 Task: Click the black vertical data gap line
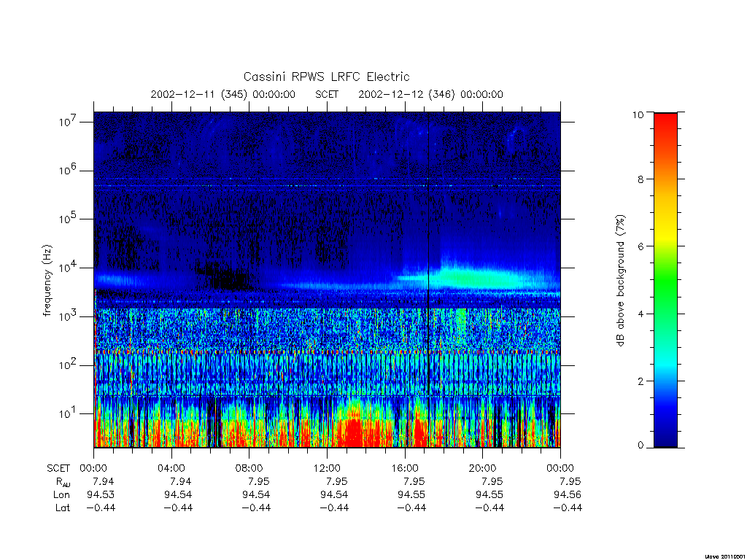pyautogui.click(x=428, y=279)
